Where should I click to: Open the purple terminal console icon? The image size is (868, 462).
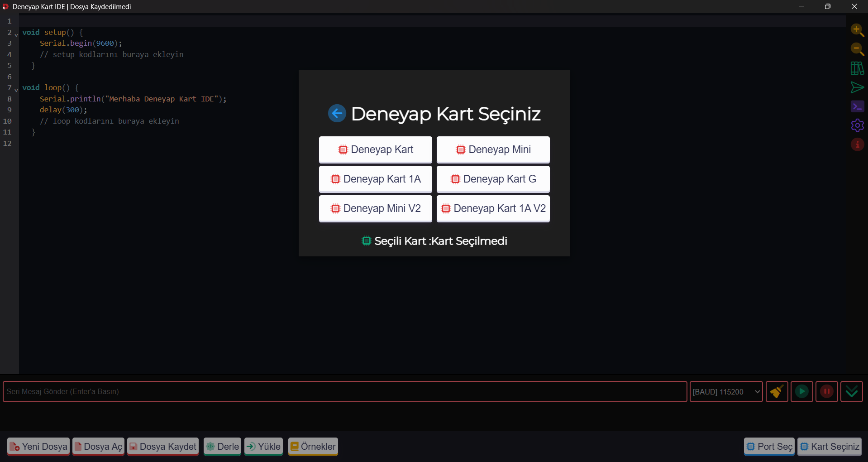(x=857, y=106)
